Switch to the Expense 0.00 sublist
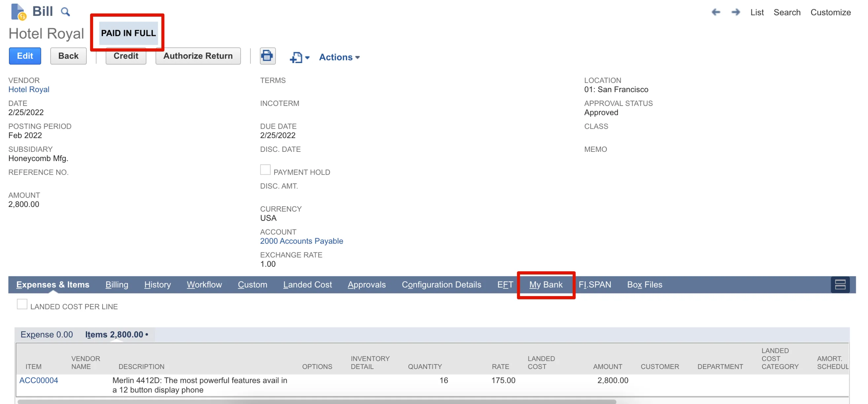Image resolution: width=868 pixels, height=404 pixels. [x=47, y=335]
